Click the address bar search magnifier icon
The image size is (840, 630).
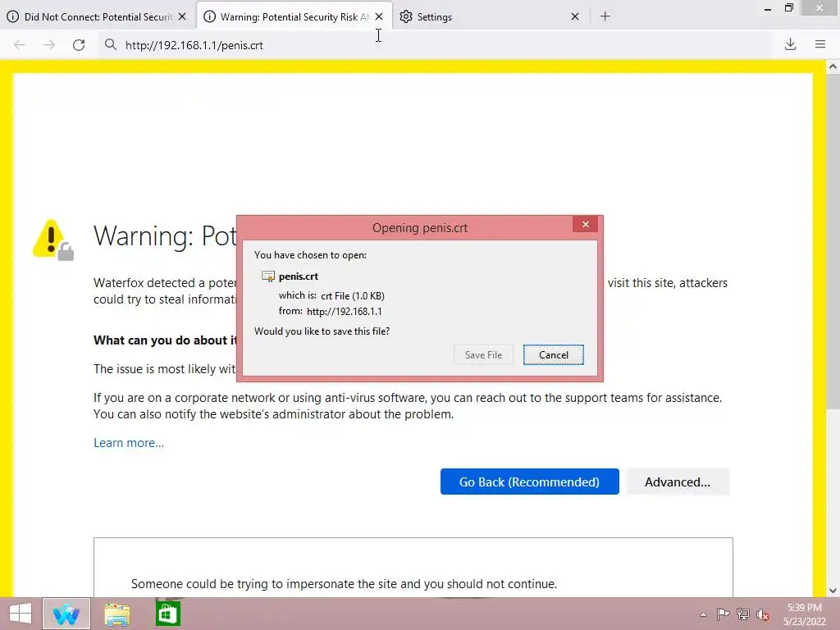(x=111, y=44)
